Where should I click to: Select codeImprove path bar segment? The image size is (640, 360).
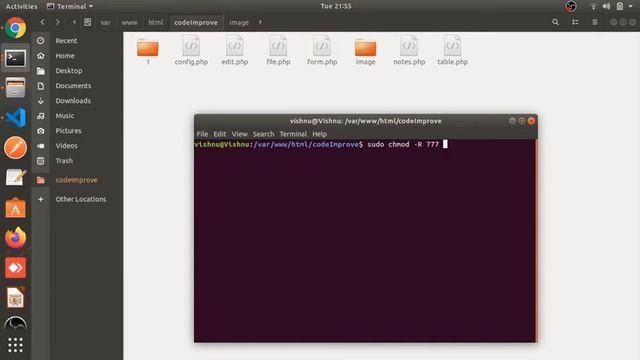[196, 22]
